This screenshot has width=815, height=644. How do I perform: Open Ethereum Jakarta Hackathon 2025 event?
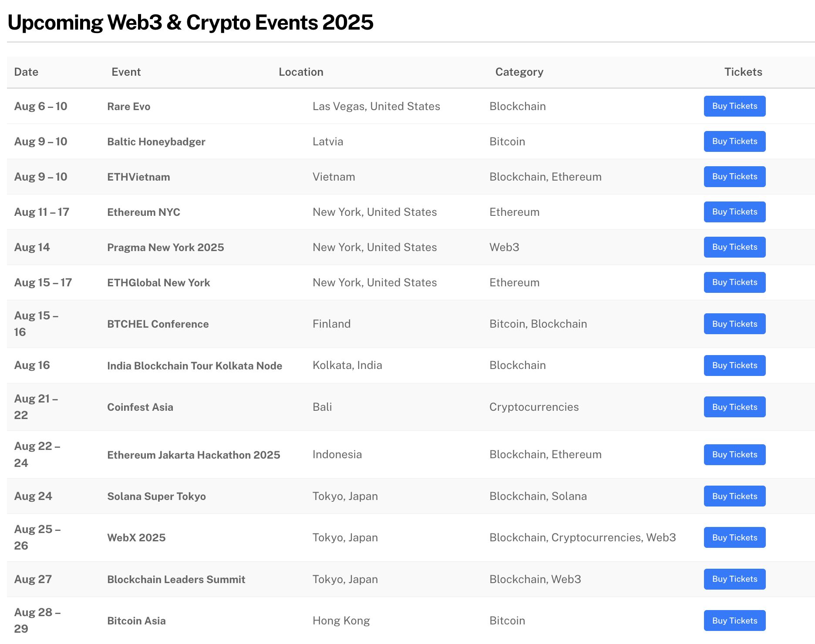(194, 455)
